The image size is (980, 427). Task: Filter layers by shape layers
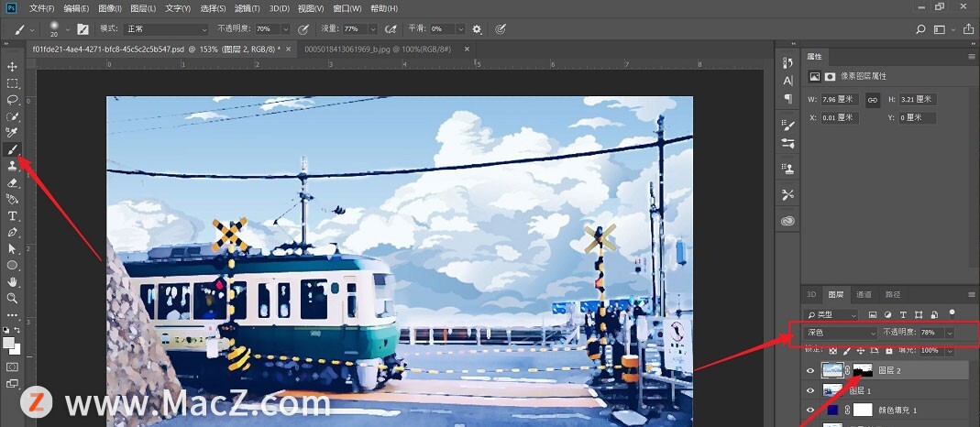pos(919,314)
